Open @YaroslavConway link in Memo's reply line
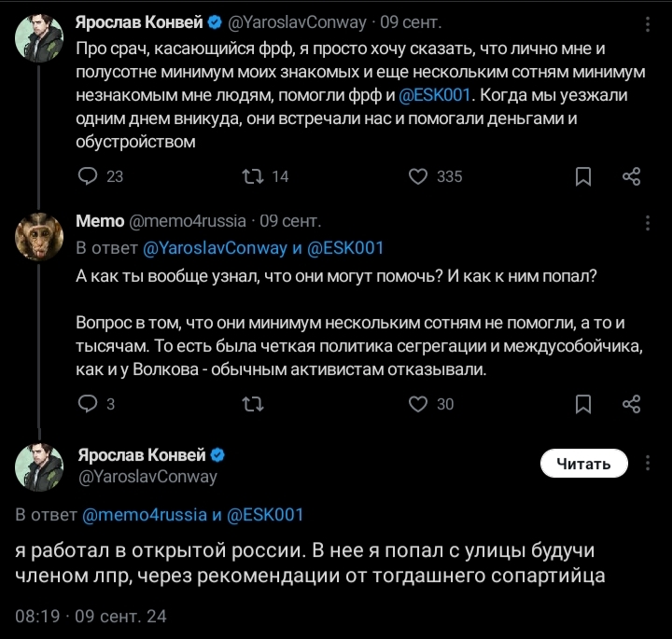The width and height of the screenshot is (672, 639). click(x=215, y=248)
